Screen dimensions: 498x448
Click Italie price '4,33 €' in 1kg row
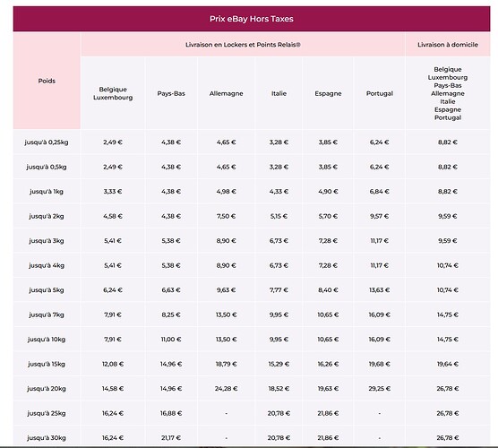pos(279,192)
